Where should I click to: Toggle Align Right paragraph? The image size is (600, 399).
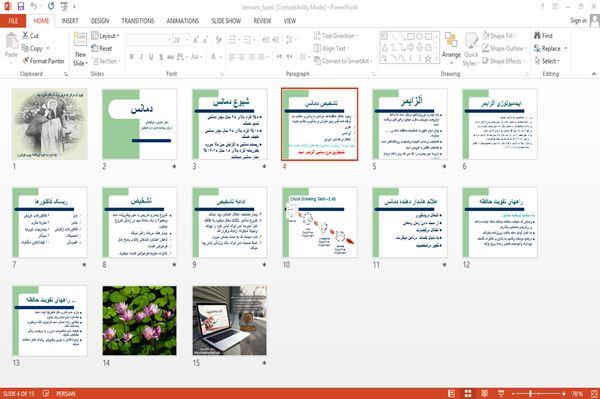click(x=251, y=57)
